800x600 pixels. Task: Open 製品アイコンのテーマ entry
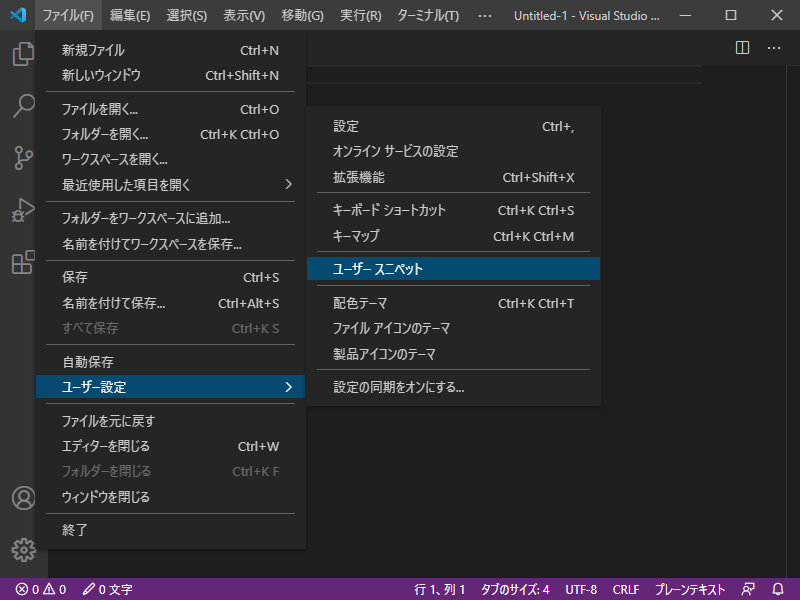453,354
